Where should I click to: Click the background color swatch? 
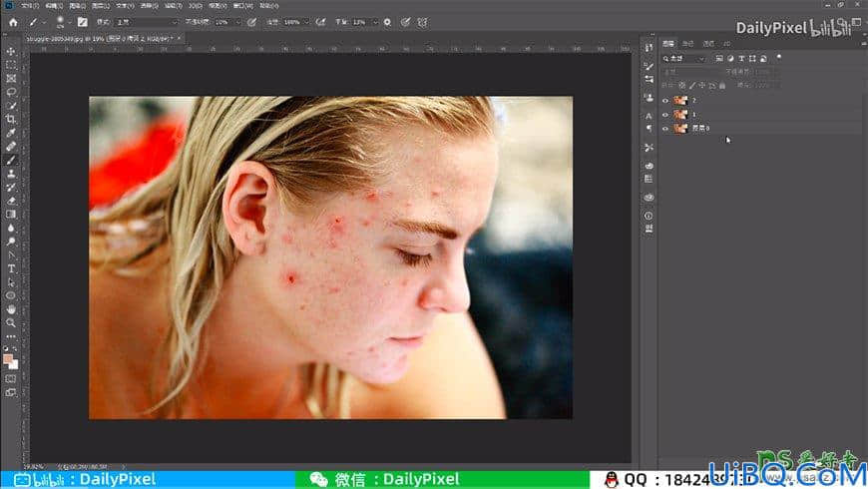coord(14,365)
